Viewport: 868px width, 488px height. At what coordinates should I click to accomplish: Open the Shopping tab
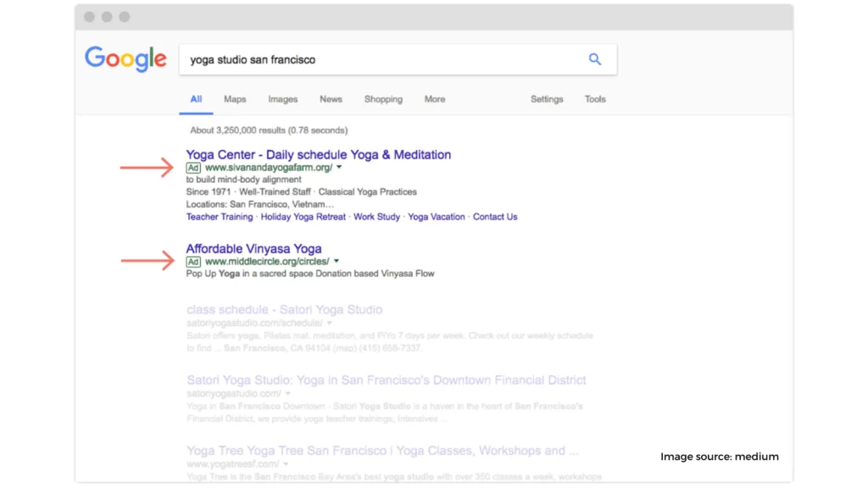(383, 99)
